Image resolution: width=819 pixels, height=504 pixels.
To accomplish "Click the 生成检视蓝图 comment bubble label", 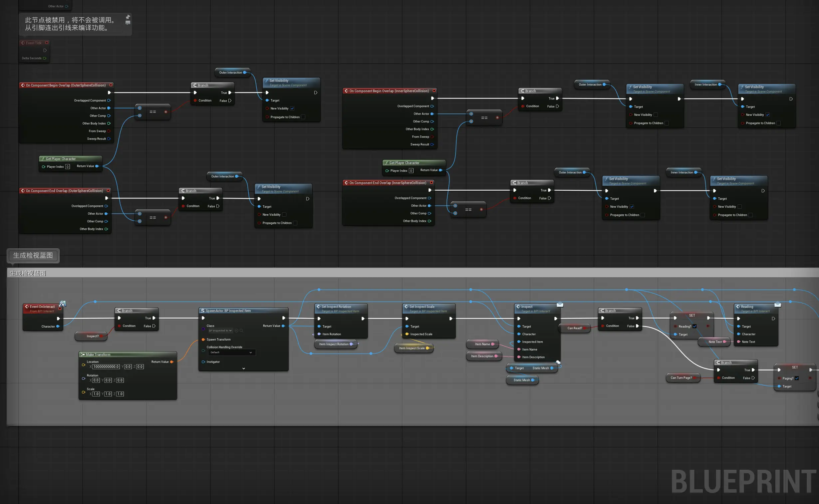I will (x=33, y=256).
